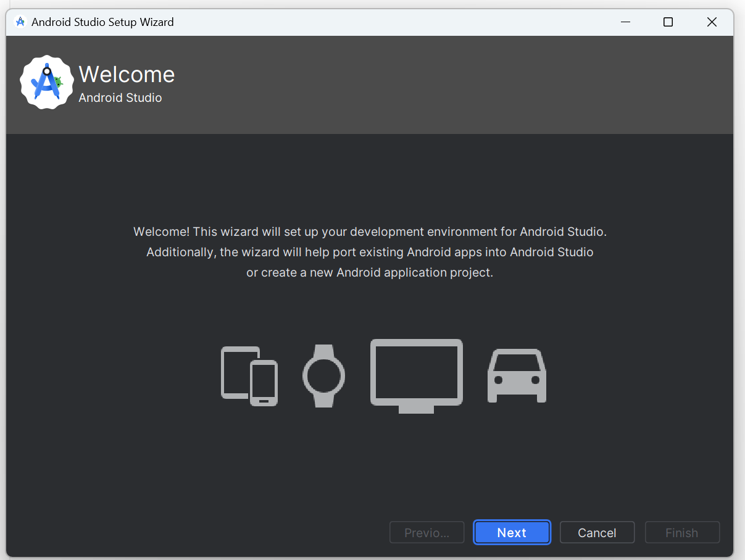Click the 'Android Studio Setup Wizard' window title

coord(102,22)
